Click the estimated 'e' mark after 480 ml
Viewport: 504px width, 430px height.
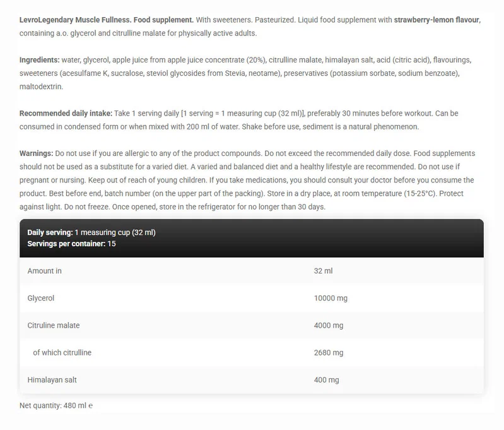click(x=90, y=406)
